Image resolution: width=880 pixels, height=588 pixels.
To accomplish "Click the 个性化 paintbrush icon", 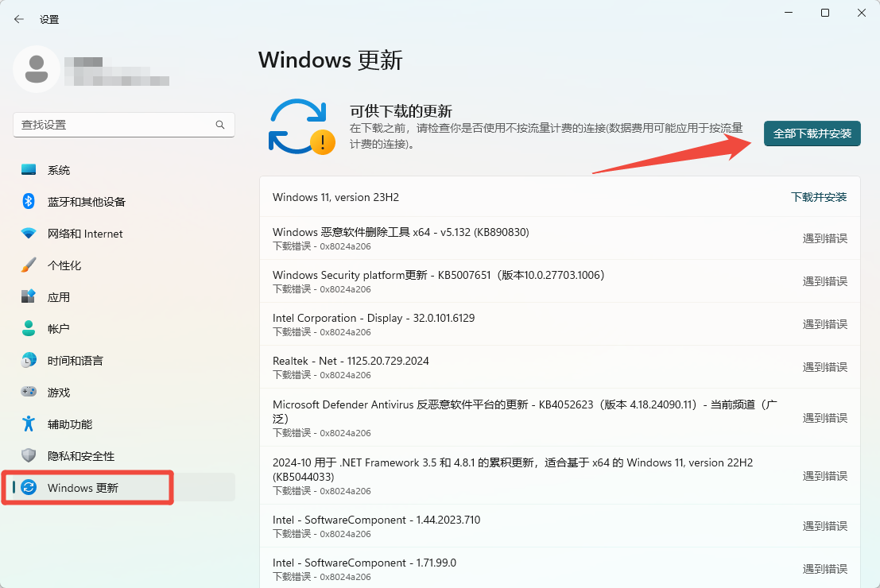I will (29, 265).
